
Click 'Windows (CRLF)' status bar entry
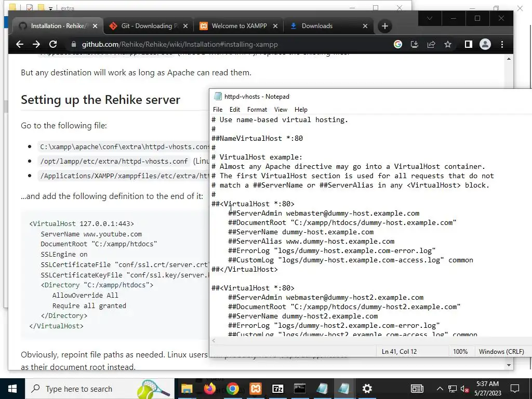[x=501, y=352]
